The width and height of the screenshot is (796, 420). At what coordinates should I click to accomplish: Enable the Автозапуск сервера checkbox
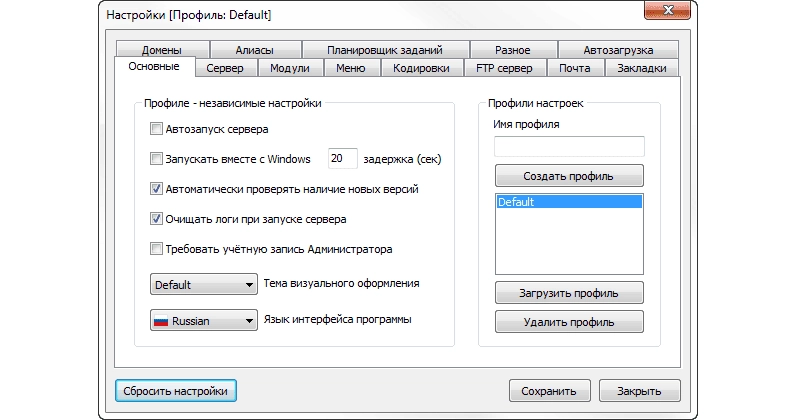tap(156, 129)
